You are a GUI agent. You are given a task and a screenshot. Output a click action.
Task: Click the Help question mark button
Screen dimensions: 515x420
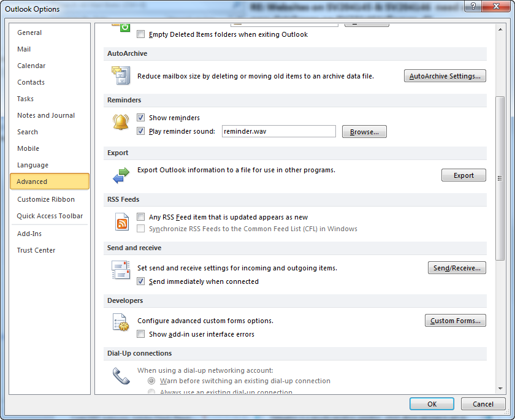(473, 6)
